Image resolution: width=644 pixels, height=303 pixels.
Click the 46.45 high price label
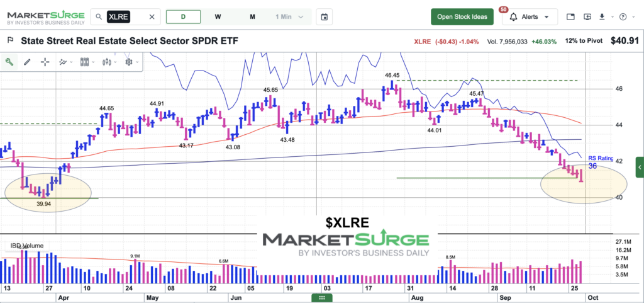coord(392,75)
